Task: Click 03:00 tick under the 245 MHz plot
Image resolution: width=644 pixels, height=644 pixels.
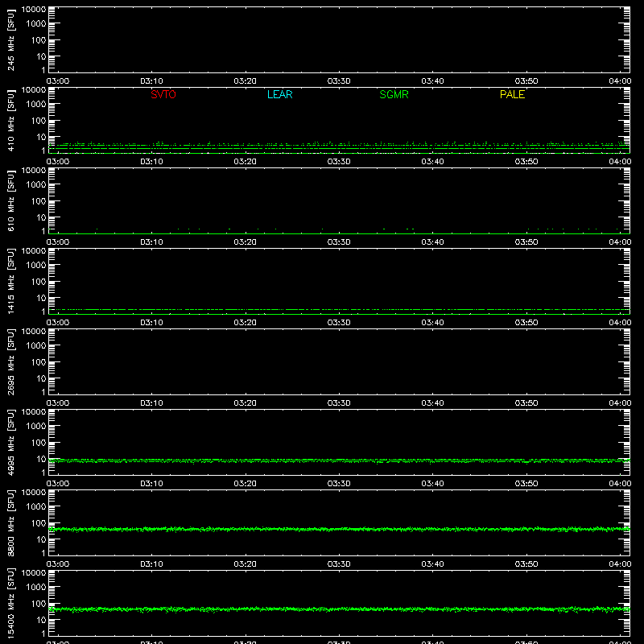Action: coord(58,81)
